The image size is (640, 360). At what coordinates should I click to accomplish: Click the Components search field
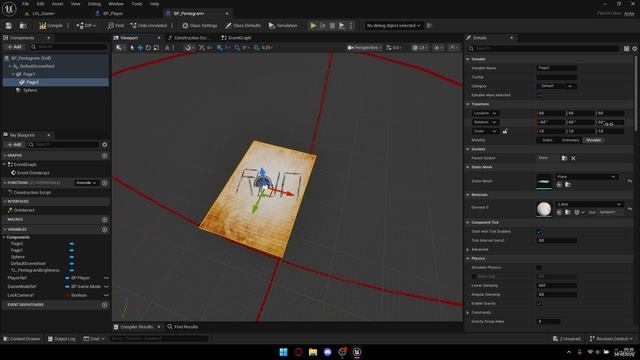69,47
